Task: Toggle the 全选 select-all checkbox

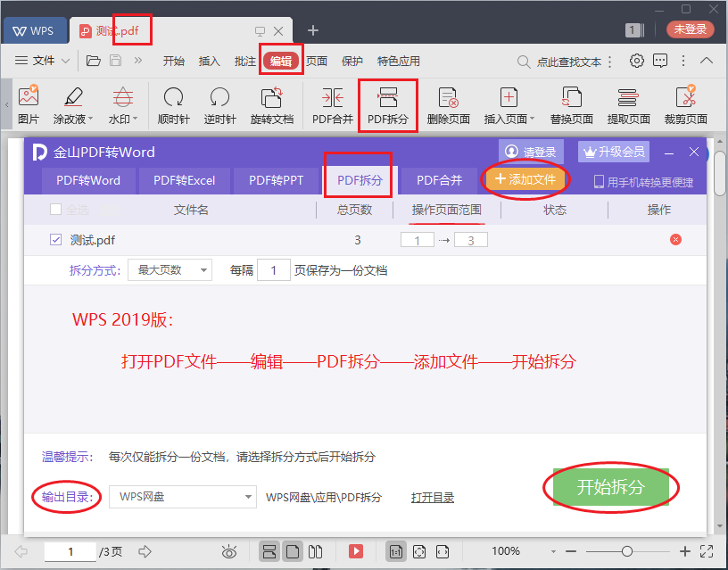Action: click(56, 210)
